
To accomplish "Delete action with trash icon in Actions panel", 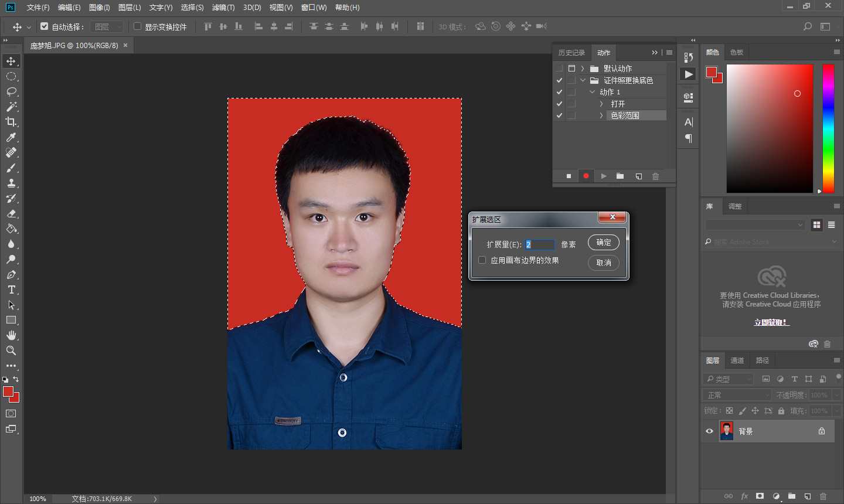I will coord(655,176).
